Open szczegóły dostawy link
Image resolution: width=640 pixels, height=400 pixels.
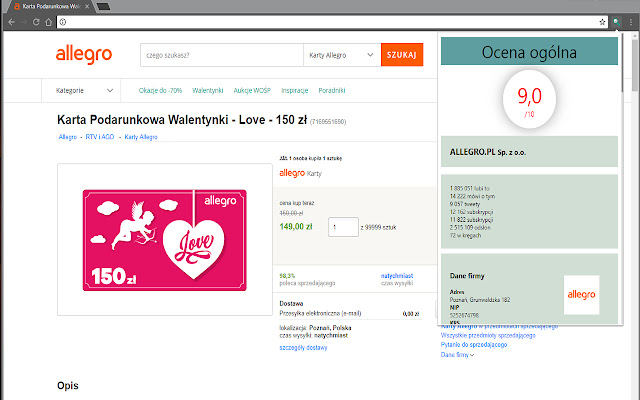coord(303,348)
